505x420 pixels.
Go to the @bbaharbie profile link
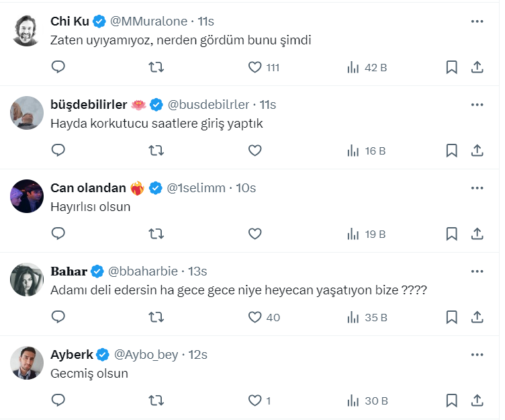pyautogui.click(x=143, y=271)
